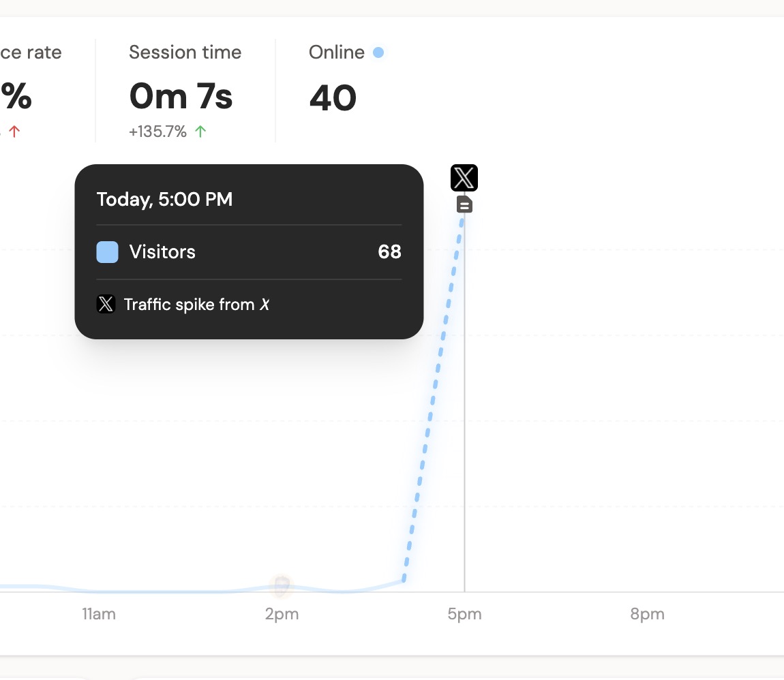This screenshot has height=680, width=784.
Task: Click the 5pm label on the time axis
Action: click(464, 614)
